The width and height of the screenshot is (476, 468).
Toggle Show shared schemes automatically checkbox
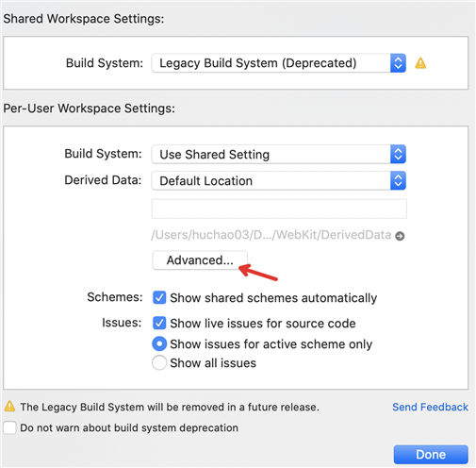(x=159, y=297)
